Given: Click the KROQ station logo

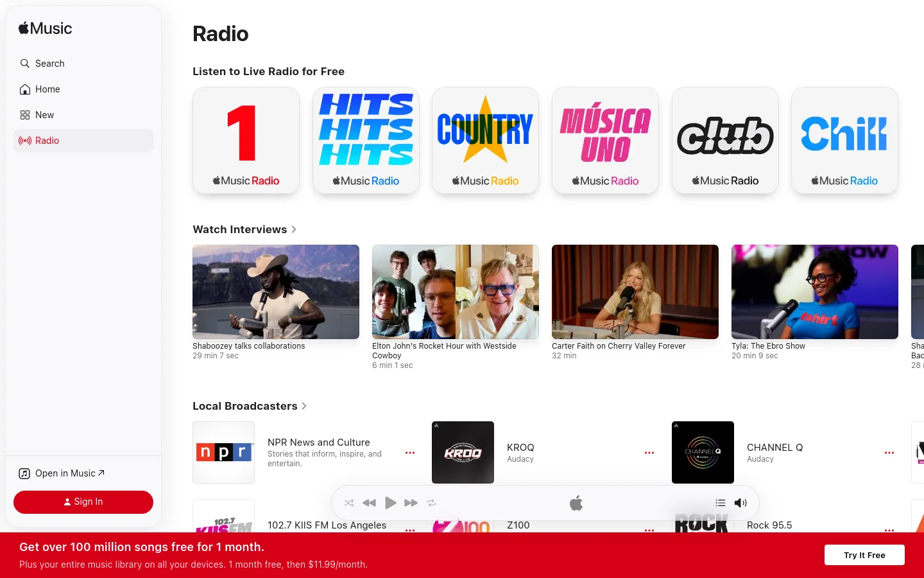Looking at the screenshot, I should [463, 452].
